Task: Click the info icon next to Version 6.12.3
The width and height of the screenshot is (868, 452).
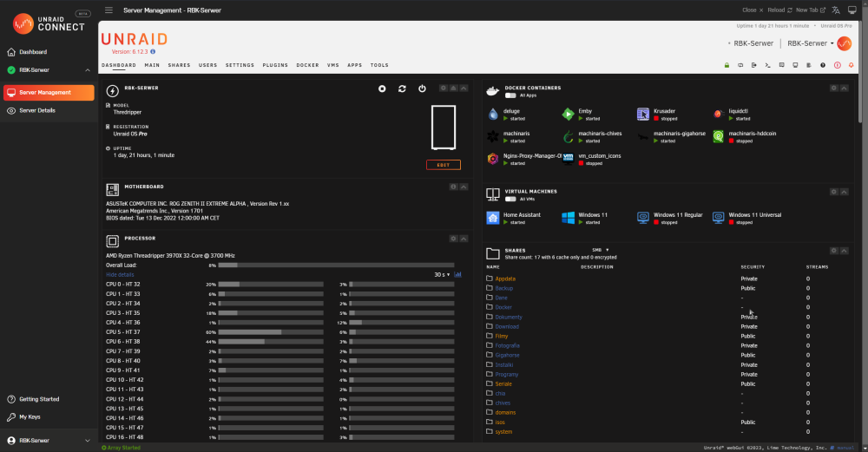Action: coord(153,51)
